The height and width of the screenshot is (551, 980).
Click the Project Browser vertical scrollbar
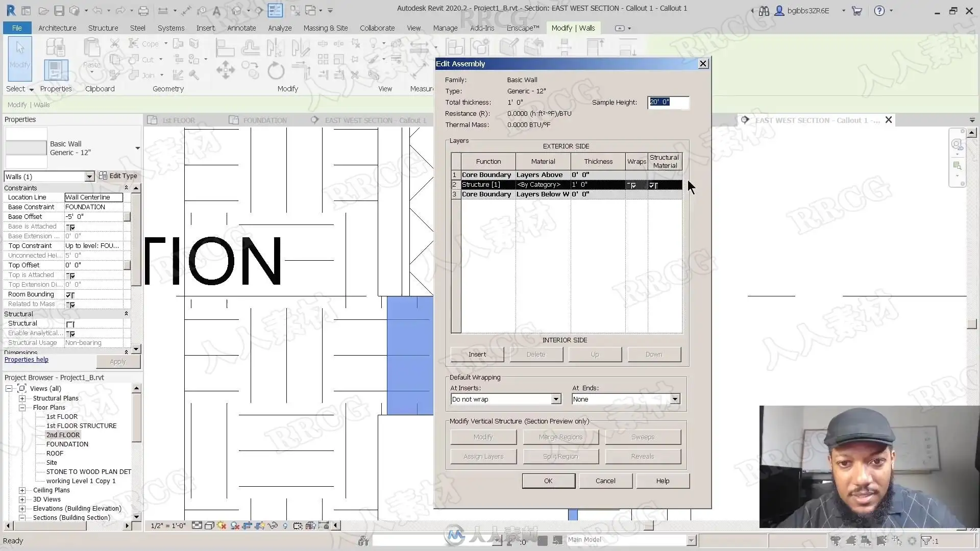coord(136,453)
